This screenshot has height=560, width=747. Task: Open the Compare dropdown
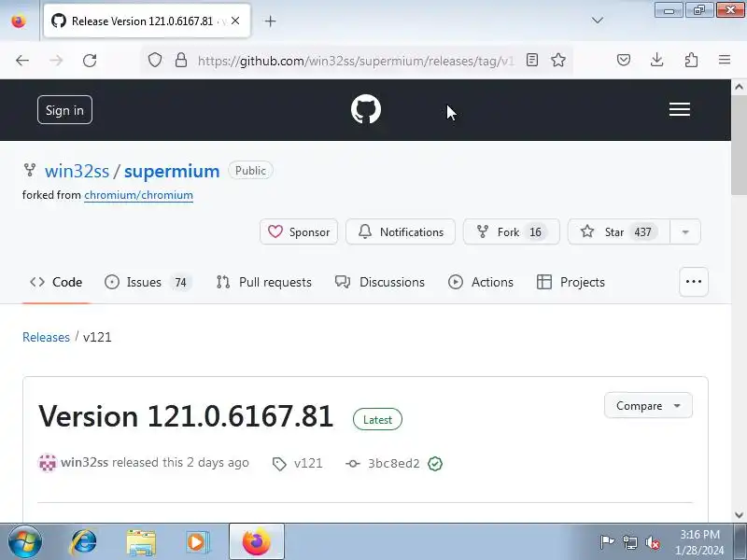(648, 406)
